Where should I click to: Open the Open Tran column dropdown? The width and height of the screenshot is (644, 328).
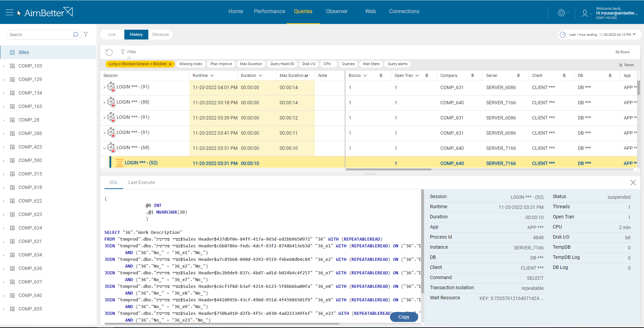(x=417, y=76)
